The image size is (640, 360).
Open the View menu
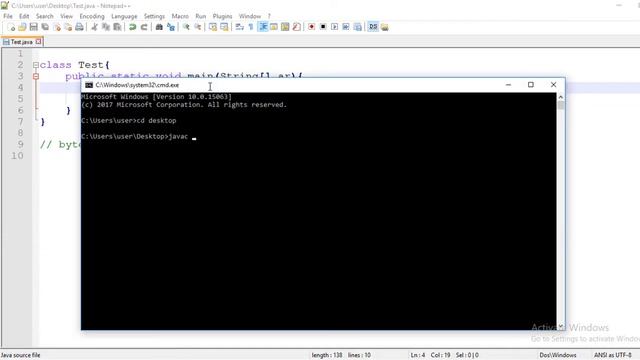click(x=67, y=16)
